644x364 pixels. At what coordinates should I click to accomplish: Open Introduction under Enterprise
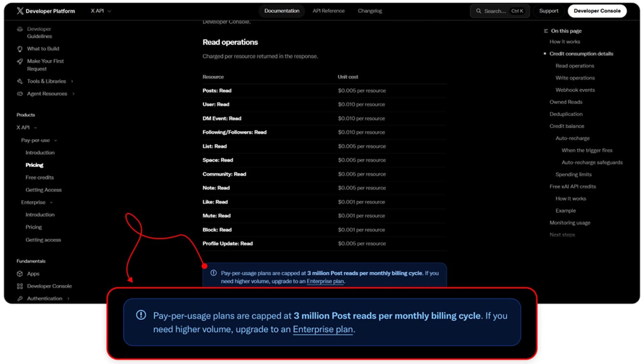pos(40,215)
